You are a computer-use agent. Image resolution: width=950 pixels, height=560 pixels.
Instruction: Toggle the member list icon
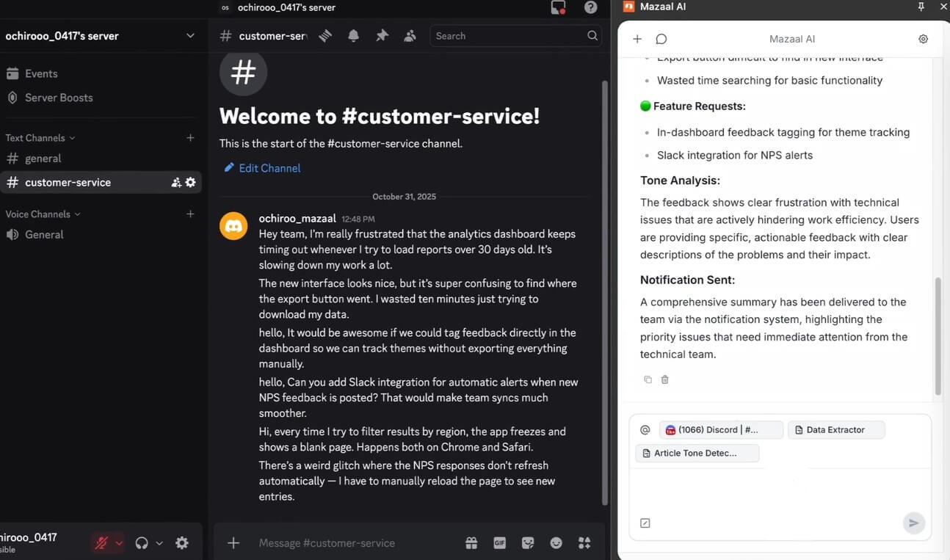click(410, 36)
